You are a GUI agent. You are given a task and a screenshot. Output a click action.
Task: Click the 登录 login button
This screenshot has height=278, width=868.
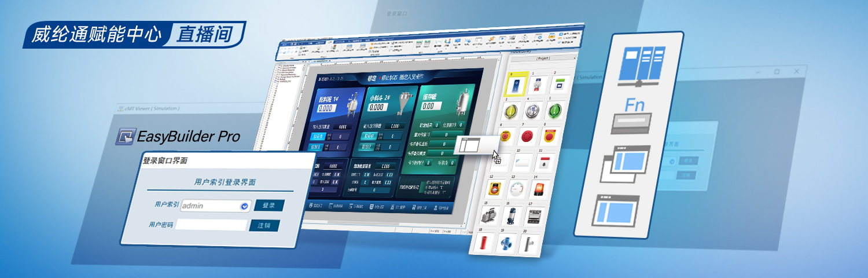tap(269, 206)
